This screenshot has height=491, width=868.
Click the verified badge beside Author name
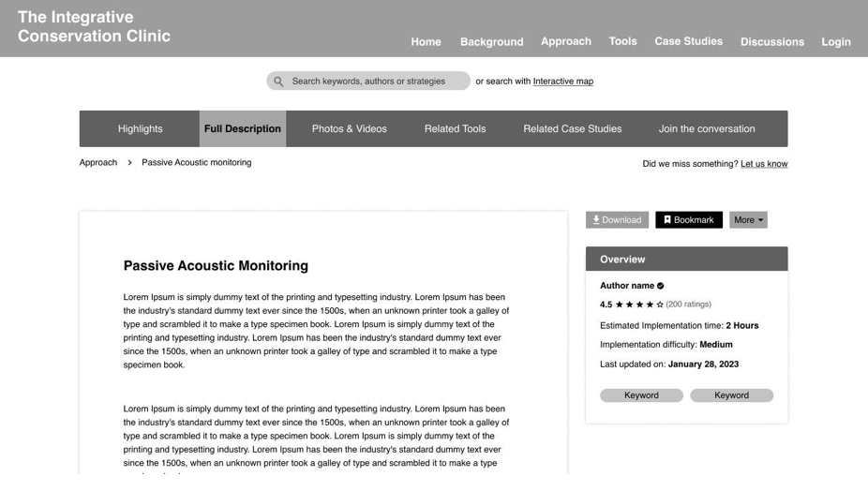click(x=661, y=286)
